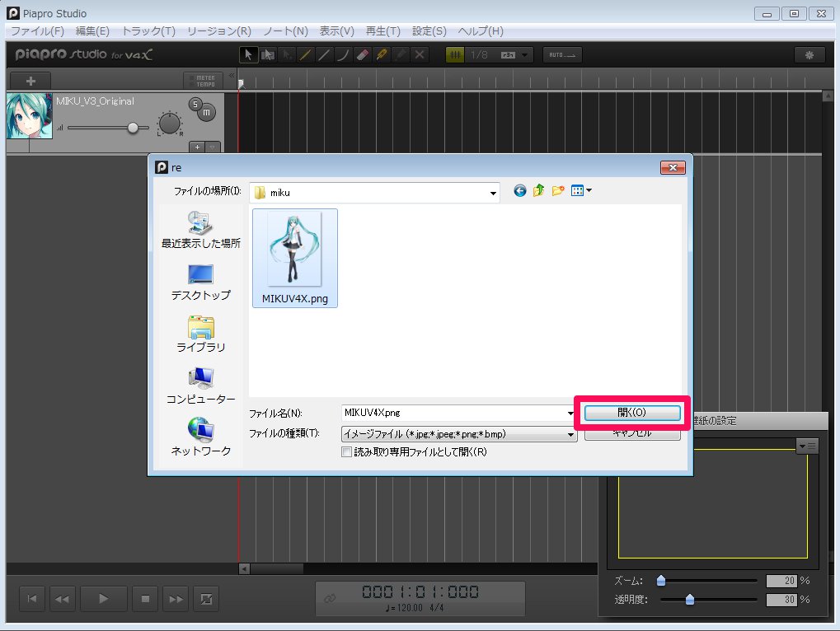Toggle the grid snap button
The image size is (840, 631).
pyautogui.click(x=455, y=54)
